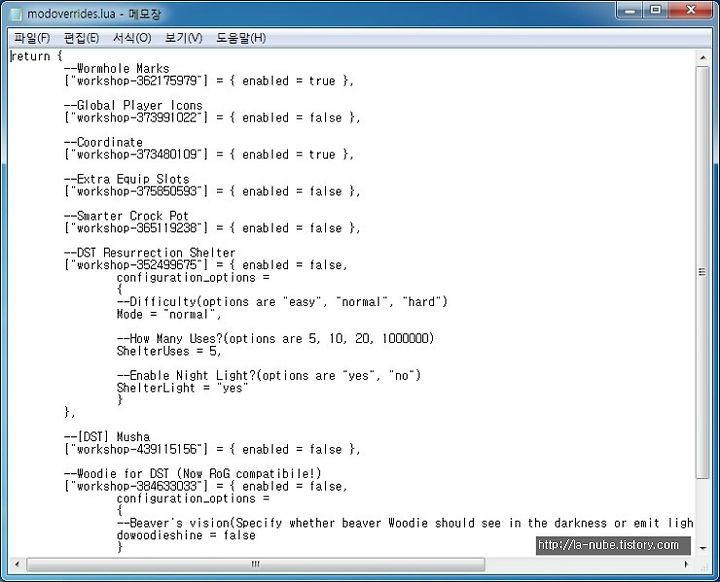Click the workshop-384633033 line
The width and height of the screenshot is (720, 582).
[x=206, y=486]
